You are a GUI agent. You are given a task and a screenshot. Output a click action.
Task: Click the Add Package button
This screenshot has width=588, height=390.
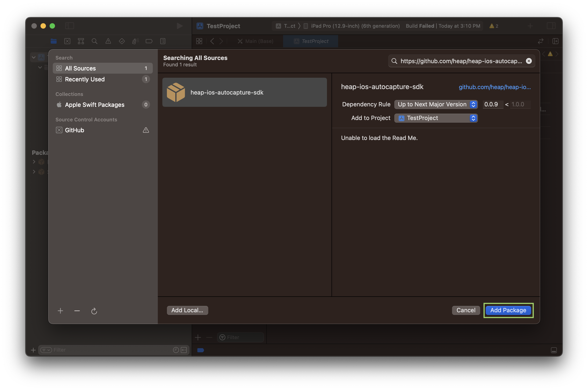[508, 310]
